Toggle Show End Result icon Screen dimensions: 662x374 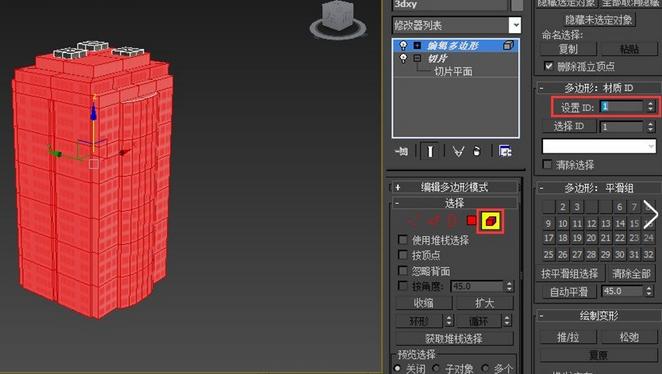point(430,151)
